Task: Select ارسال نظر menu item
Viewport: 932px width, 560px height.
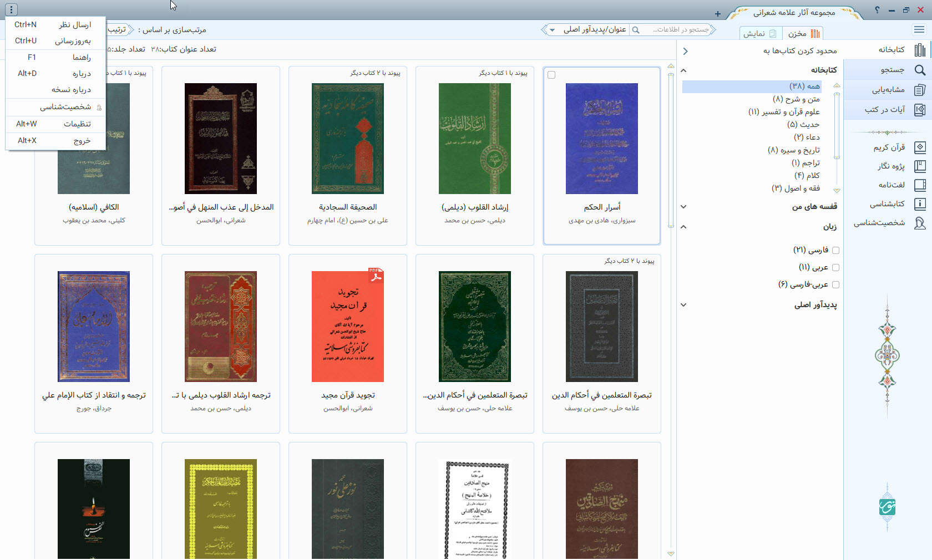Action: [55, 24]
